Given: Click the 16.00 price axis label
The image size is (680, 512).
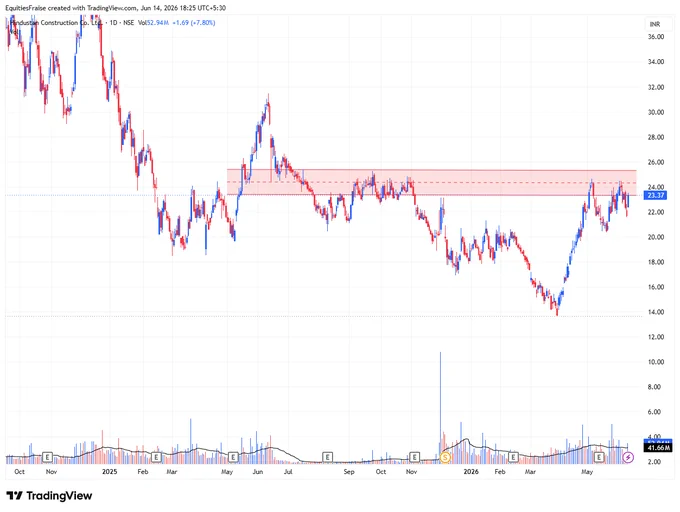Looking at the screenshot, I should [x=656, y=287].
